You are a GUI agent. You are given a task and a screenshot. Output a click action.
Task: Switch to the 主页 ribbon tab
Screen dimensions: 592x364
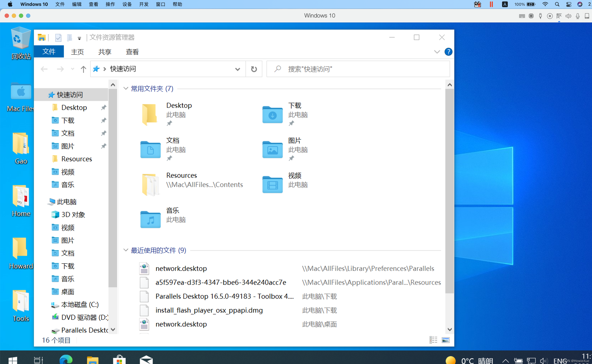pos(77,52)
